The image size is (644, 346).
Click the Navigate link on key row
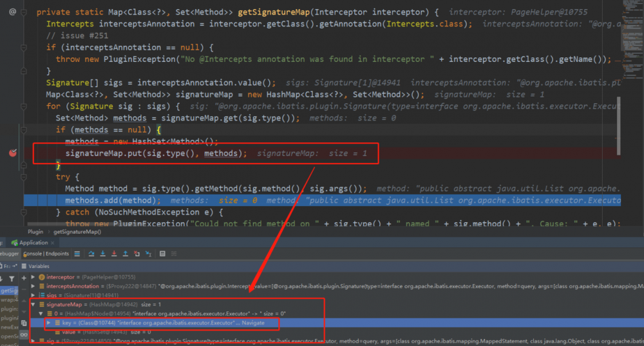tap(253, 323)
